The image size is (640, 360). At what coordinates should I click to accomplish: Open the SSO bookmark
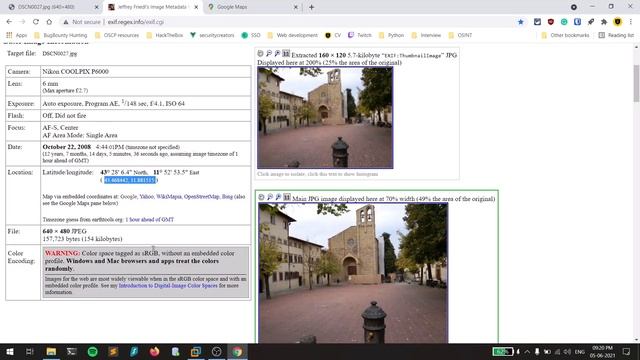[251, 35]
